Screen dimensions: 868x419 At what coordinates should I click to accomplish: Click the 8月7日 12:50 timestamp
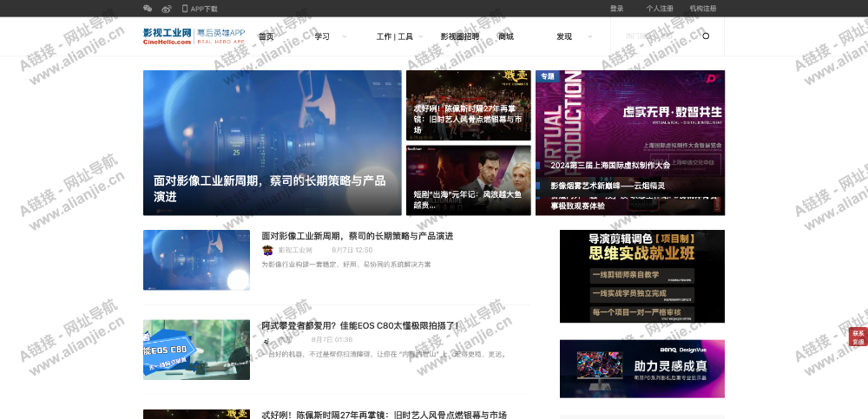[x=352, y=250]
